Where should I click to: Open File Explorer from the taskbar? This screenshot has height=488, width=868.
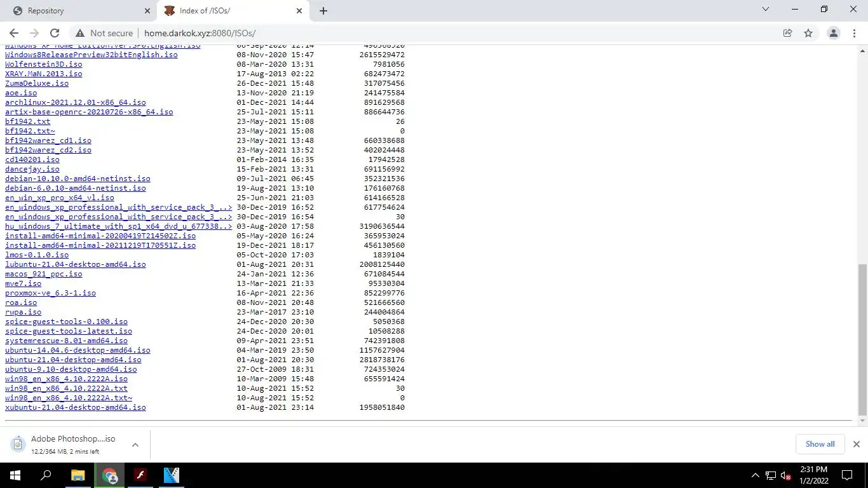[x=78, y=475]
